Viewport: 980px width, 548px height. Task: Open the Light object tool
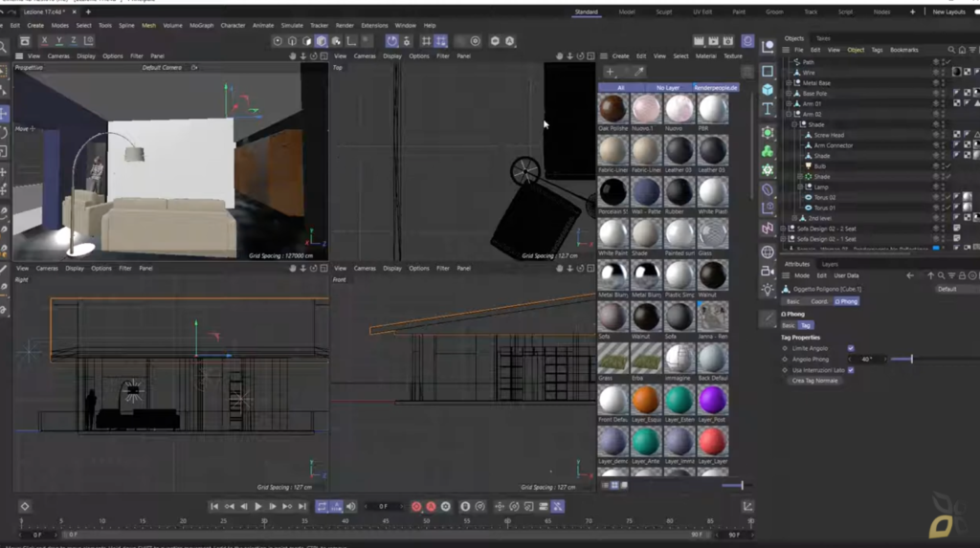point(768,290)
